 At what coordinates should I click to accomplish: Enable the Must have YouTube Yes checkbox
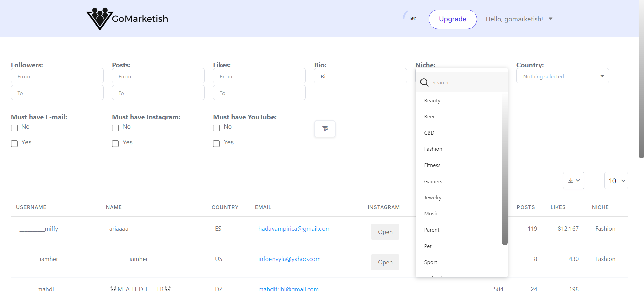click(216, 144)
